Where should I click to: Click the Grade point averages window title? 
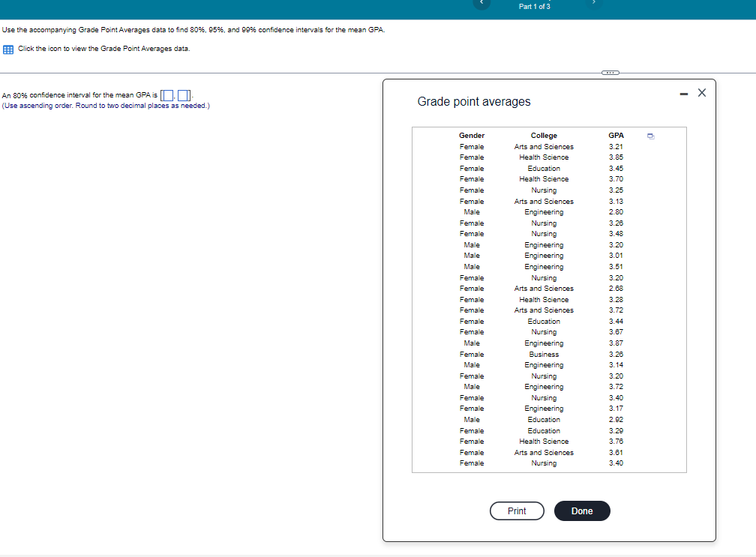click(x=475, y=101)
